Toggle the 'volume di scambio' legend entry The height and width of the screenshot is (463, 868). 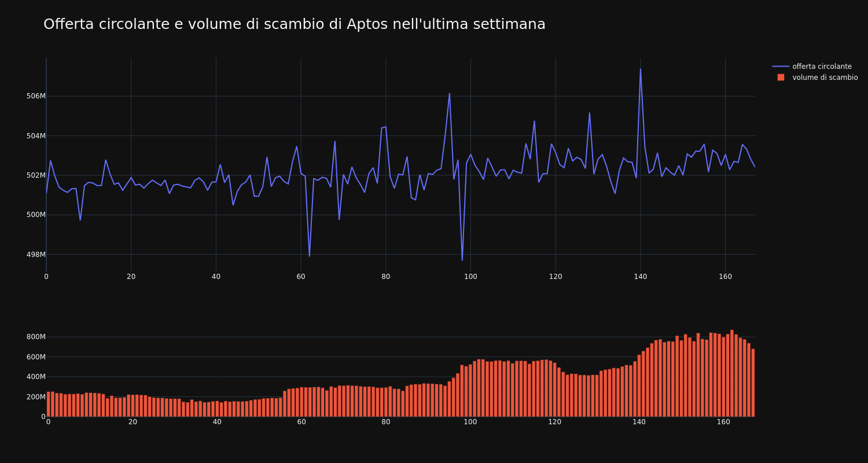(815, 78)
